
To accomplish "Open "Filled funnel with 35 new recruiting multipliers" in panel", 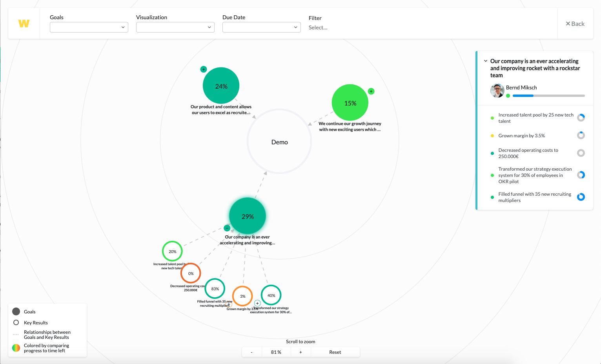I will (535, 197).
